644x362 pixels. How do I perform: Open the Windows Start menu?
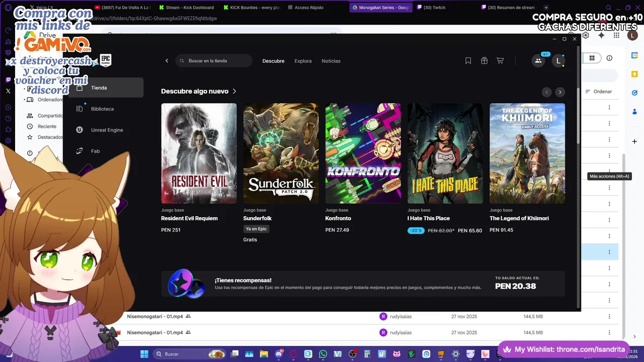[x=144, y=354]
